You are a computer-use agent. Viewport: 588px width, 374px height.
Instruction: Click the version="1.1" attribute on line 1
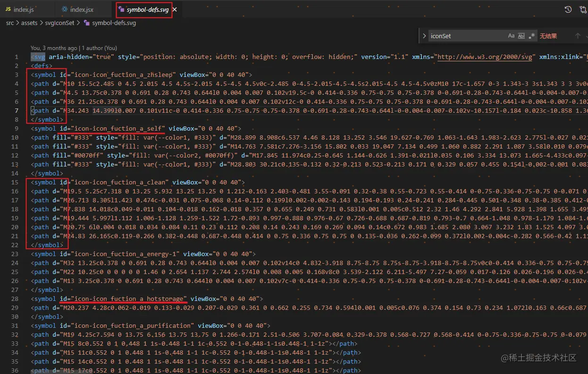385,57
